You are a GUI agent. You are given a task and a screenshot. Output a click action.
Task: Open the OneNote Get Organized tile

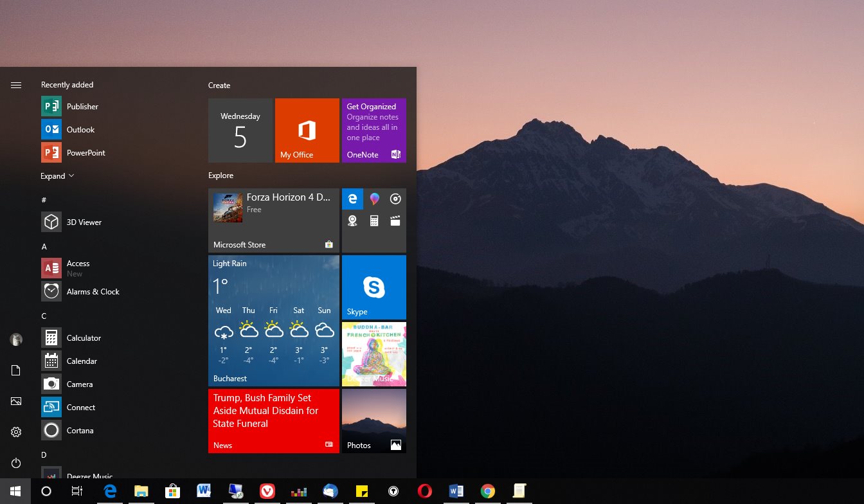(374, 130)
